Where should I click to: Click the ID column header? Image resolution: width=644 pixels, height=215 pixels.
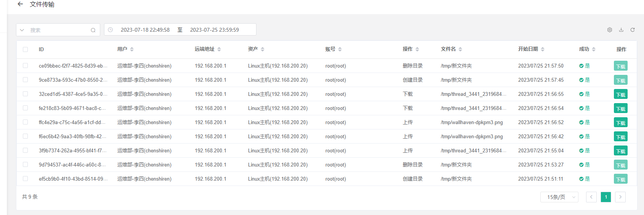[41, 49]
